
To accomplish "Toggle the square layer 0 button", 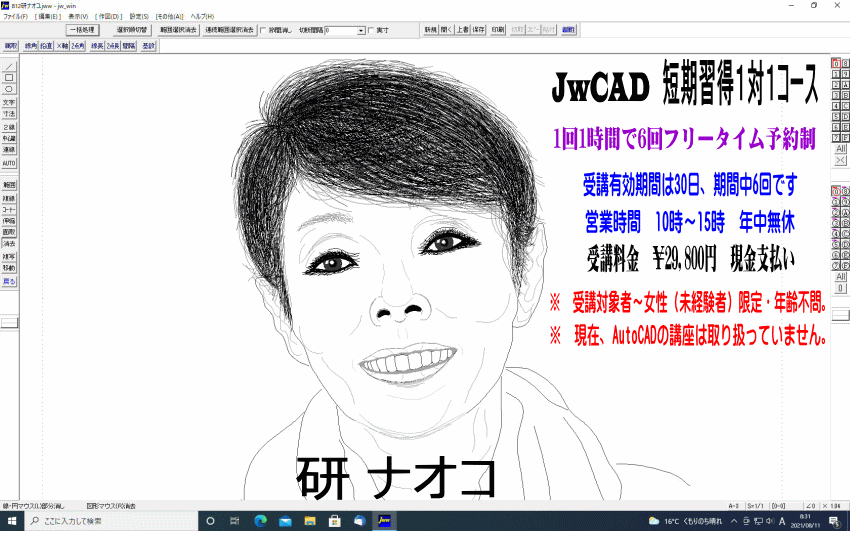I will click(836, 63).
